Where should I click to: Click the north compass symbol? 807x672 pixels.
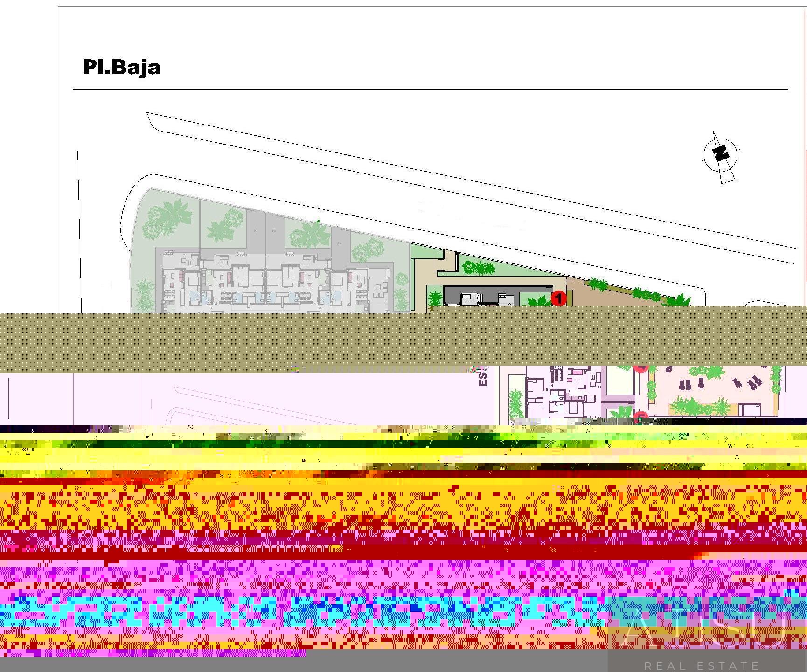pyautogui.click(x=721, y=157)
